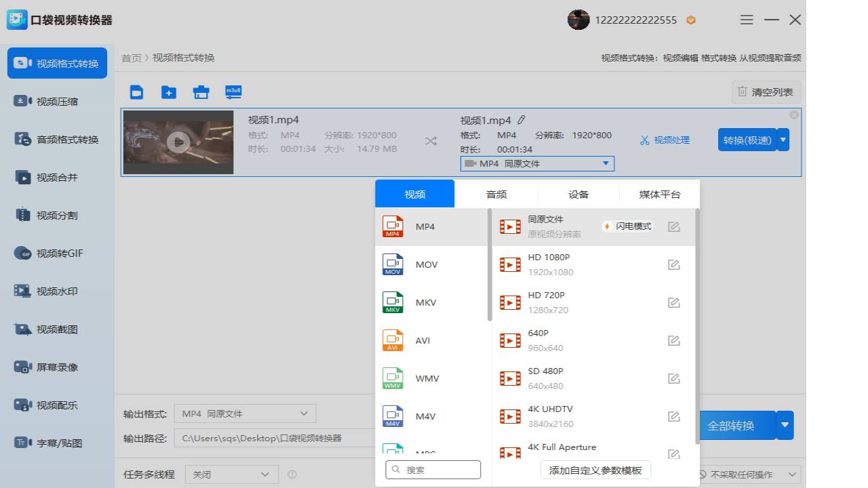The image size is (868, 488).
Task: Click 清空列表 to clear the list
Action: pyautogui.click(x=766, y=91)
